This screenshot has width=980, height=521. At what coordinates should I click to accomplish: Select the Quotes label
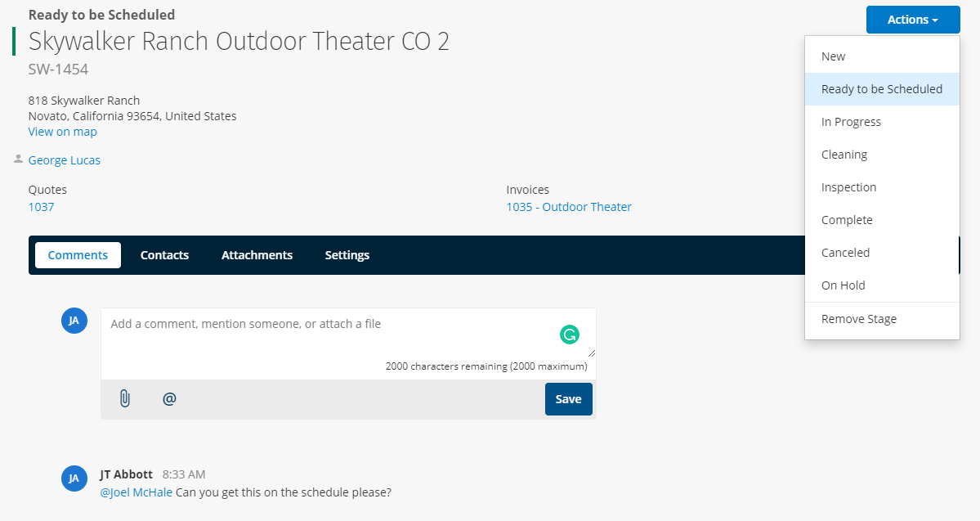(47, 190)
